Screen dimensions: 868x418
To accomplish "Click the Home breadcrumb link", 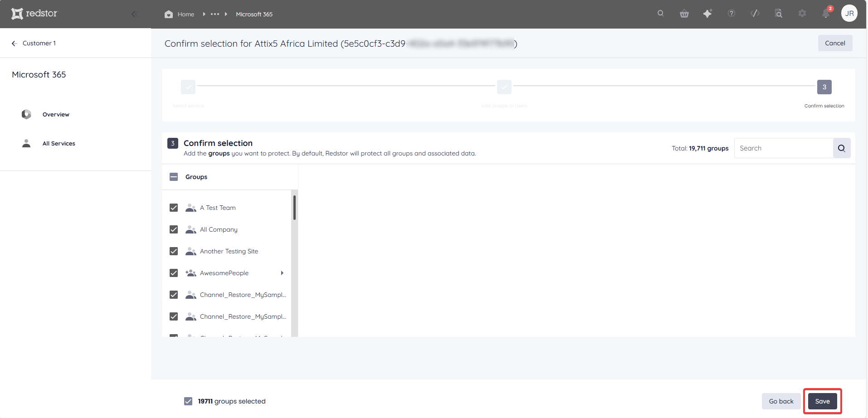I will 186,14.
